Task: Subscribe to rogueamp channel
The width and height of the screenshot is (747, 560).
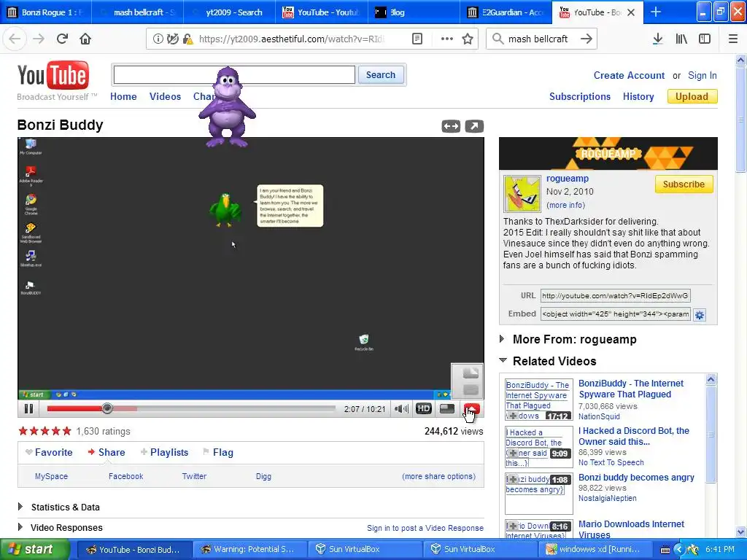Action: pyautogui.click(x=684, y=184)
